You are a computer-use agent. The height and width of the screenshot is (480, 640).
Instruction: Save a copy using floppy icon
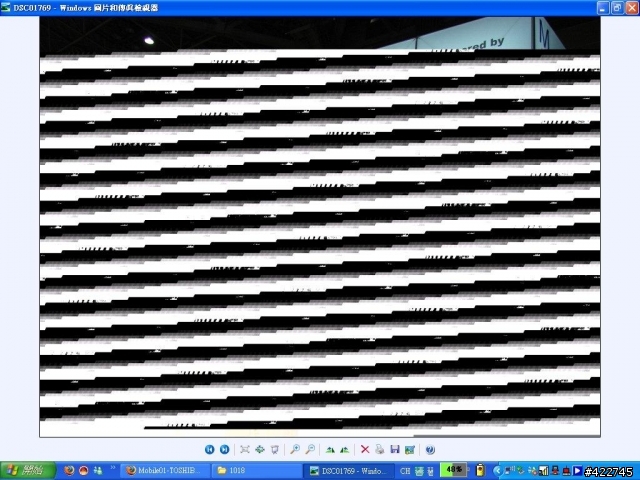pyautogui.click(x=395, y=449)
